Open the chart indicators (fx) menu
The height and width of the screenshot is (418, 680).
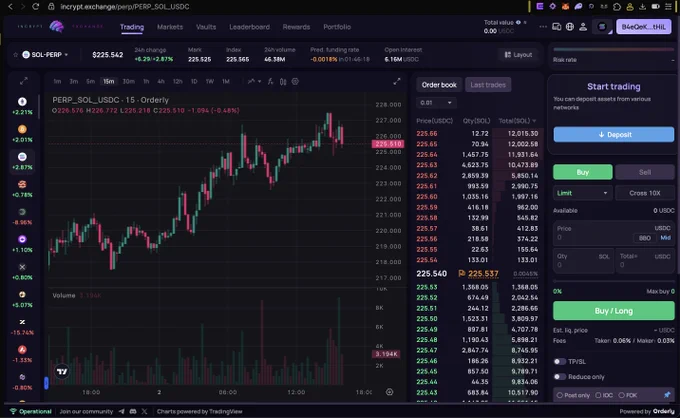(x=270, y=82)
